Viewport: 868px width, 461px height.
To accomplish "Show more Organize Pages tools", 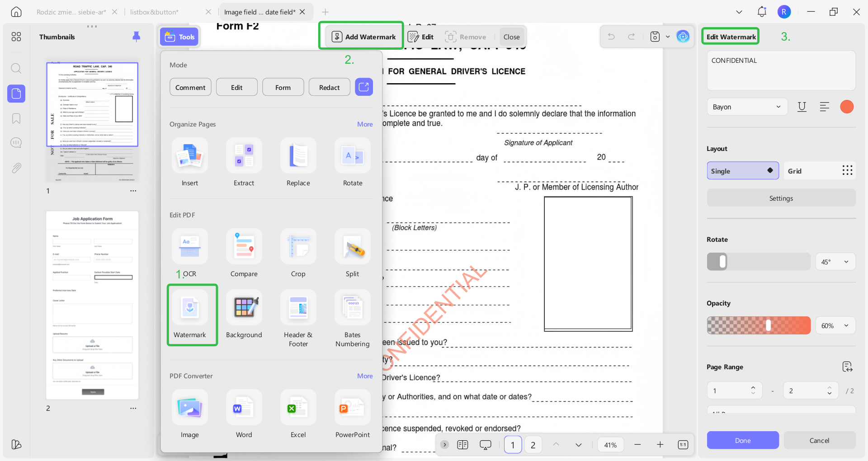I will pos(365,124).
